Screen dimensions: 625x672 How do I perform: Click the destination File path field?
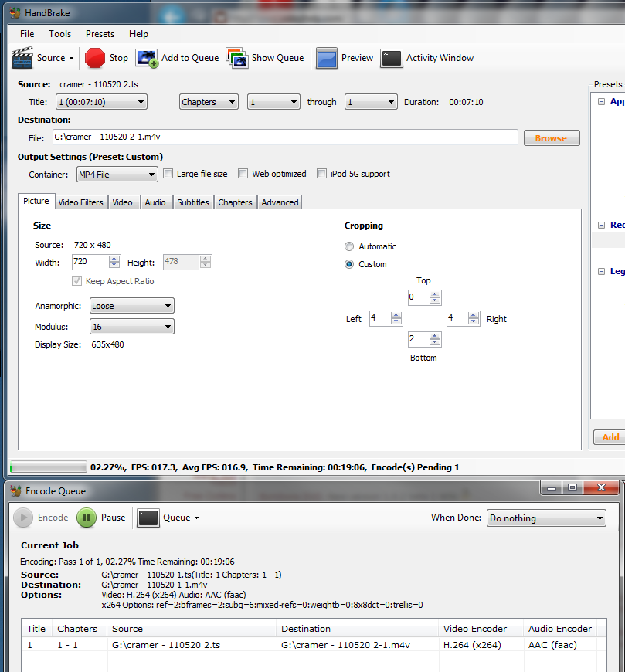point(285,137)
